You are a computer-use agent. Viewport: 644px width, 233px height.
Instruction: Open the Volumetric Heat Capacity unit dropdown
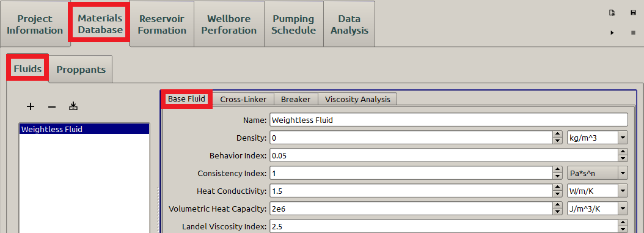[598, 209]
